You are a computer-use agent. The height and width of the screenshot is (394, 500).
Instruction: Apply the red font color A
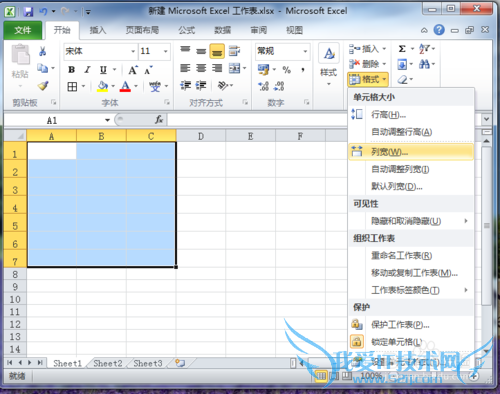pos(125,87)
